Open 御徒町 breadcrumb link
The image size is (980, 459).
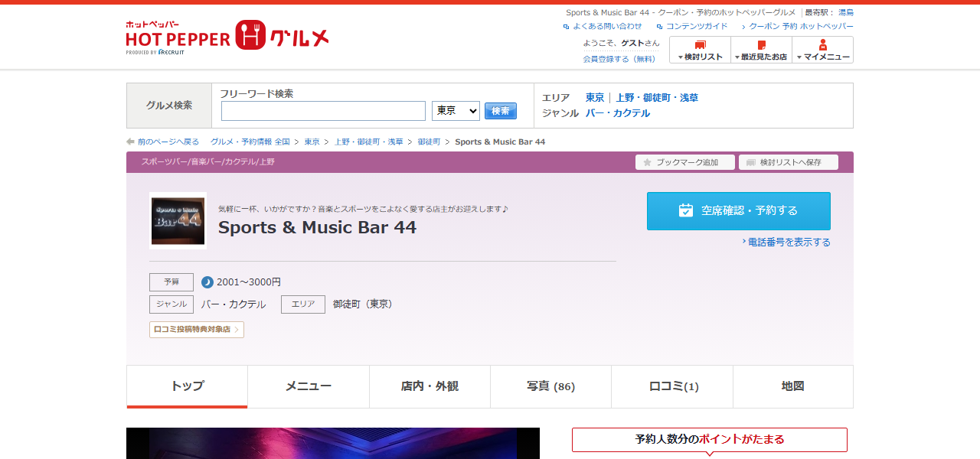(429, 142)
